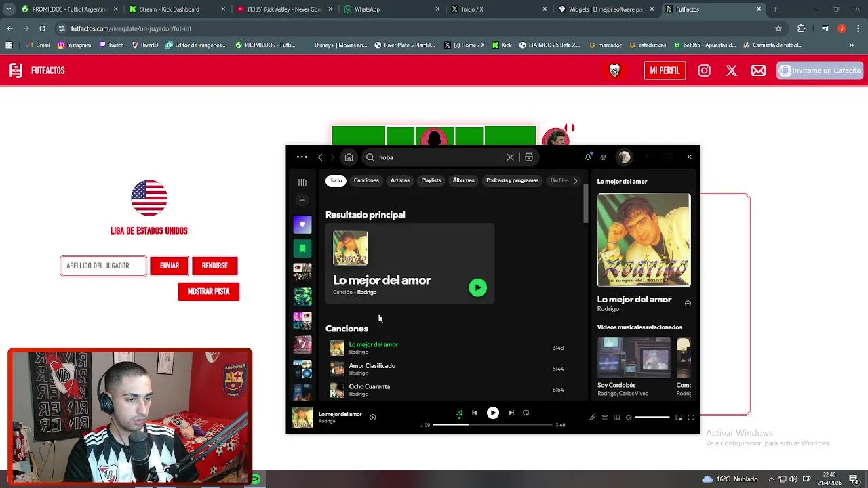Click the ENVIAR button
Image resolution: width=868 pixels, height=488 pixels.
point(170,266)
